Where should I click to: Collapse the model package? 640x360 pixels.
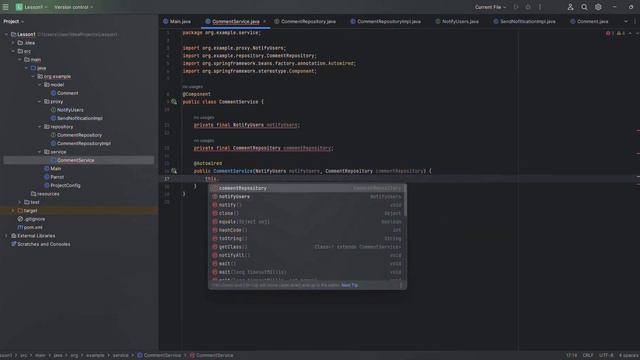(x=40, y=84)
